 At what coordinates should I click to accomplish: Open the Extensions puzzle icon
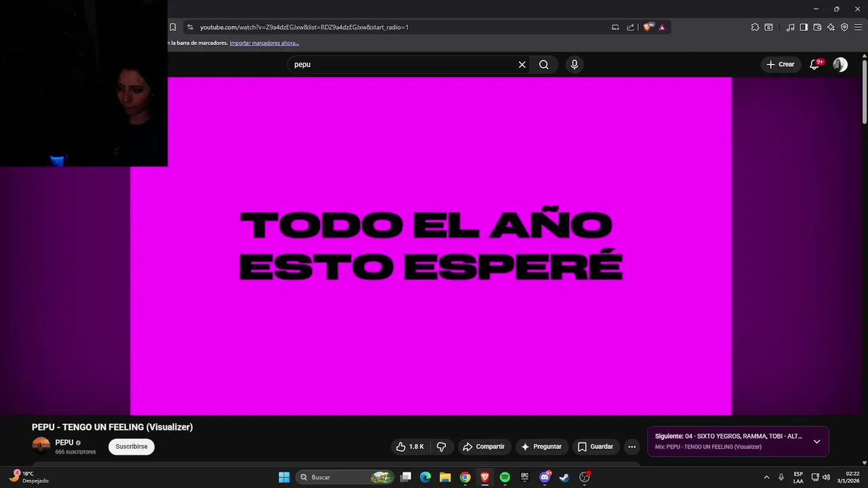[755, 27]
